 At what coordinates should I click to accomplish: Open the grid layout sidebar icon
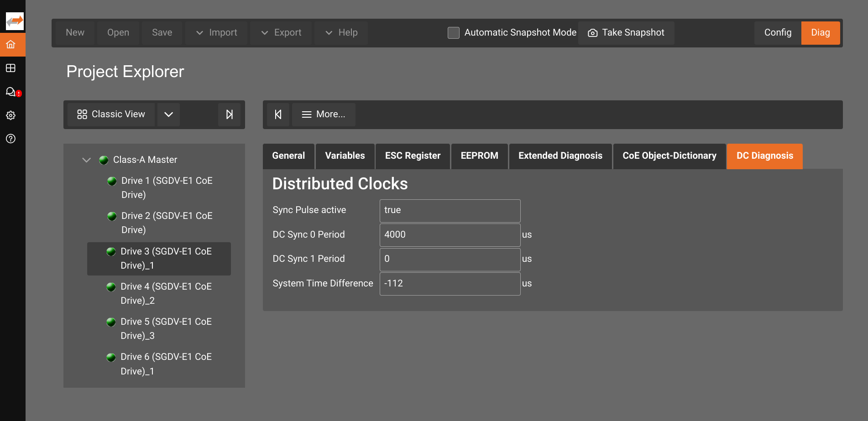pos(11,68)
